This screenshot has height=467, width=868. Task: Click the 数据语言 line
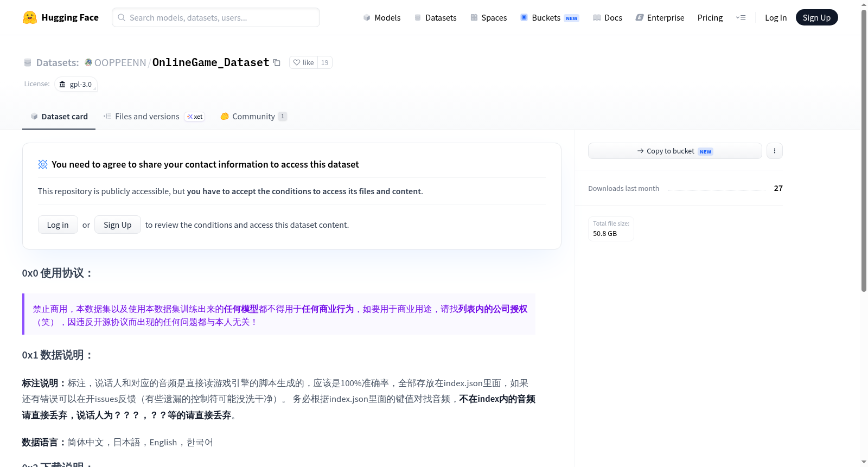pyautogui.click(x=118, y=442)
